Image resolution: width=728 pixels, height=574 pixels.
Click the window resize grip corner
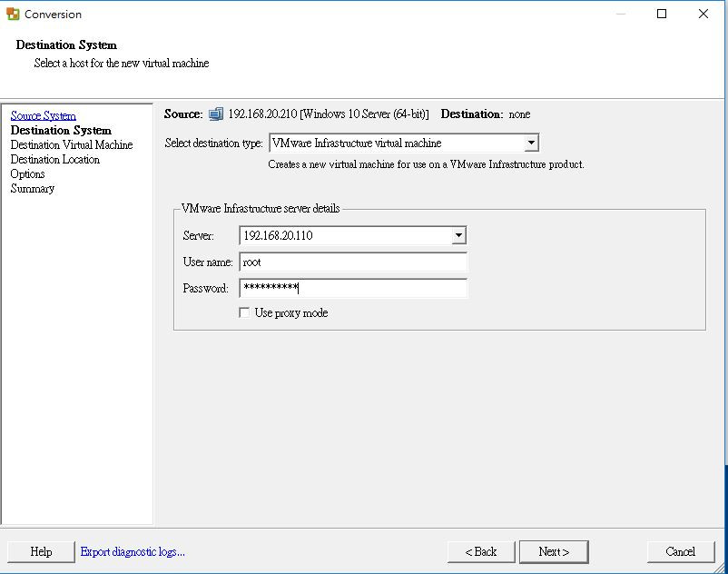(x=719, y=568)
